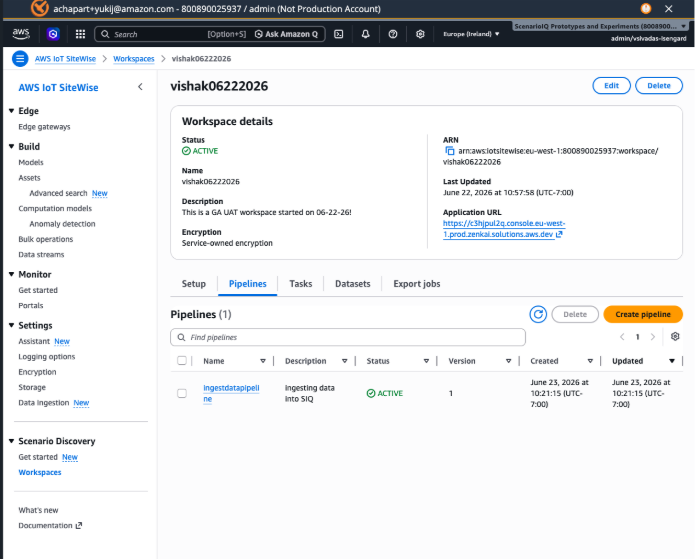696x559 pixels.
Task: Open the CloudShell terminal icon
Action: [x=339, y=34]
